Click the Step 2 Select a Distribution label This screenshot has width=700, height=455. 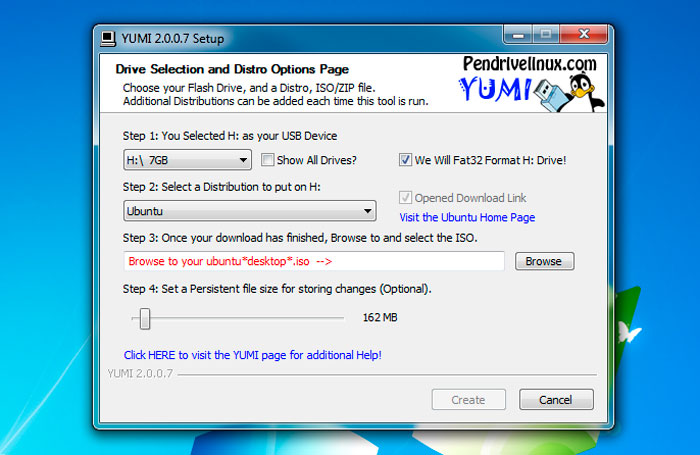point(221,187)
